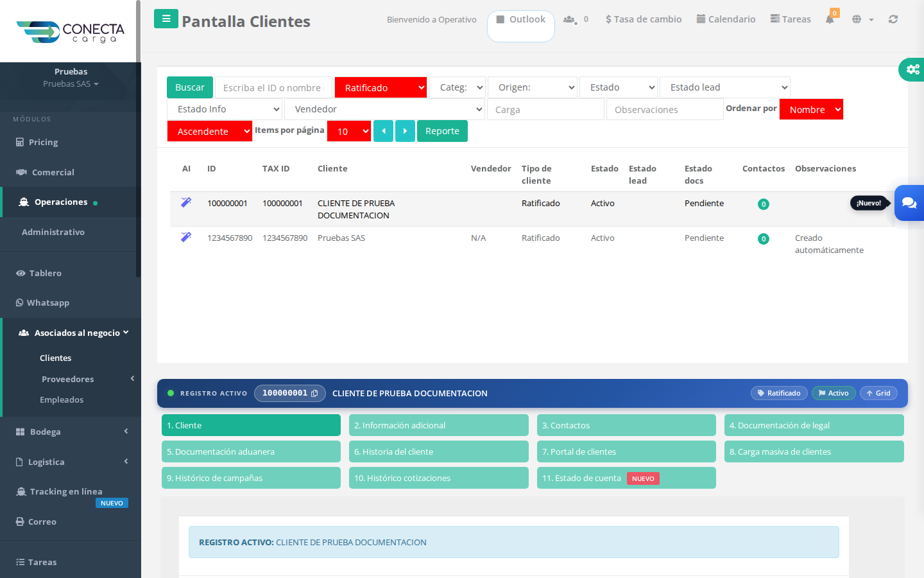This screenshot has width=924, height=578.
Task: Click the Reporte button
Action: point(442,131)
